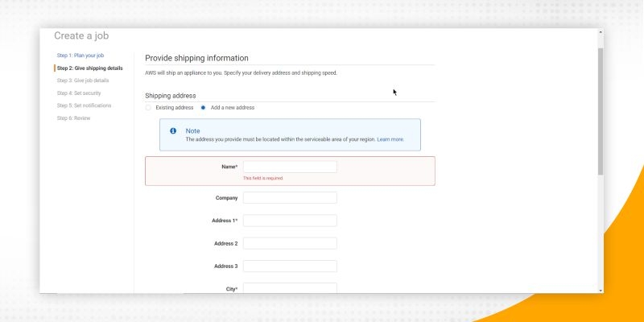
Task: Click the 'This field is required' error text
Action: coord(263,178)
